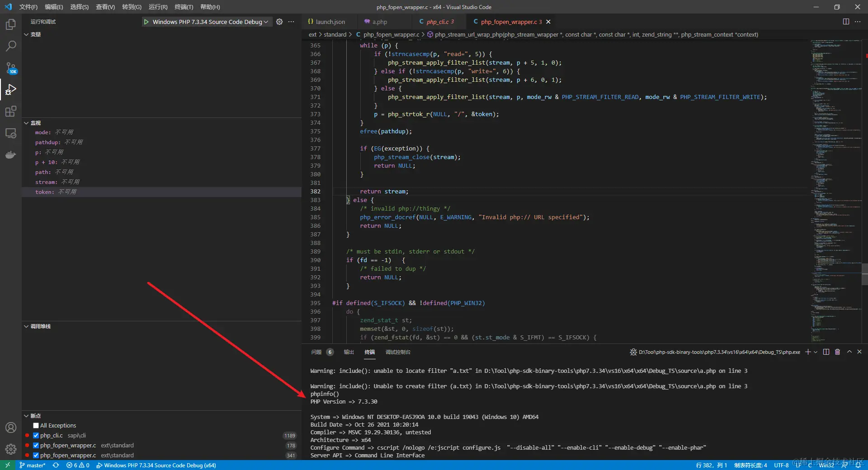Disable the php_cli.c breakpoint checkbox

click(x=36, y=436)
